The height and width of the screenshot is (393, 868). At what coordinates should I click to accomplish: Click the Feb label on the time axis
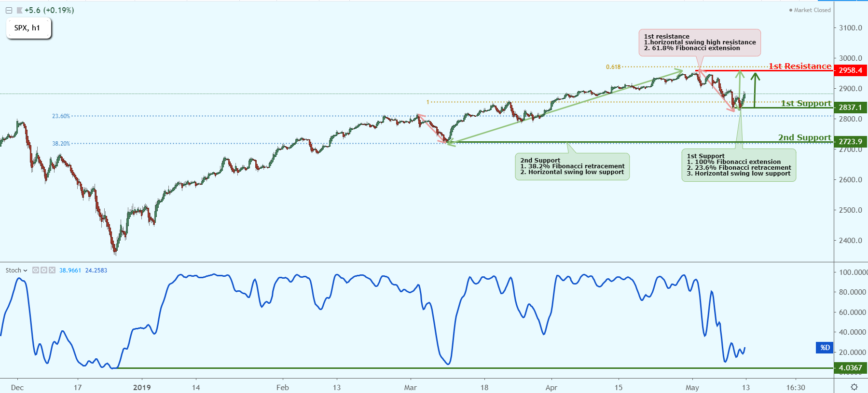click(283, 388)
